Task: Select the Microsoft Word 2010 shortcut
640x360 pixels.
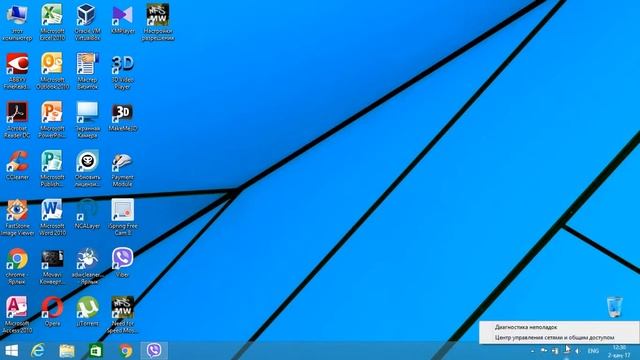Action: tap(52, 218)
